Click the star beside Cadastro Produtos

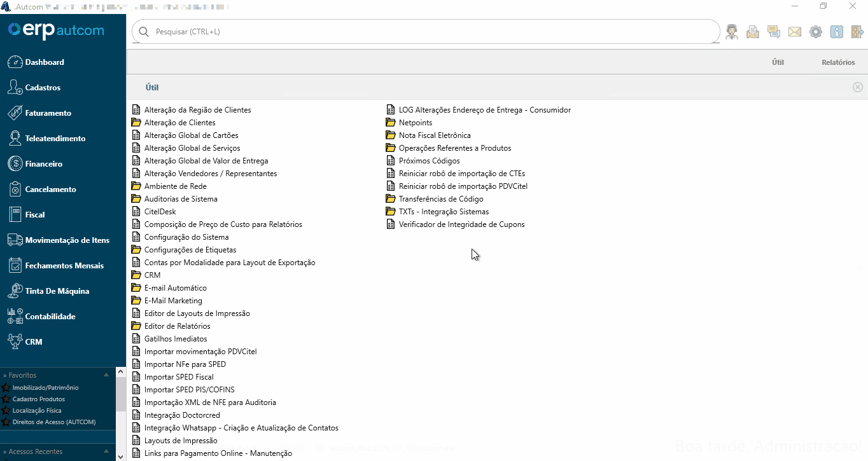click(6, 399)
